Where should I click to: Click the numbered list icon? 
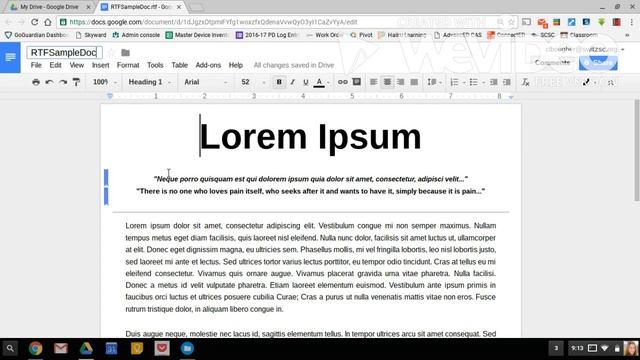[454, 82]
